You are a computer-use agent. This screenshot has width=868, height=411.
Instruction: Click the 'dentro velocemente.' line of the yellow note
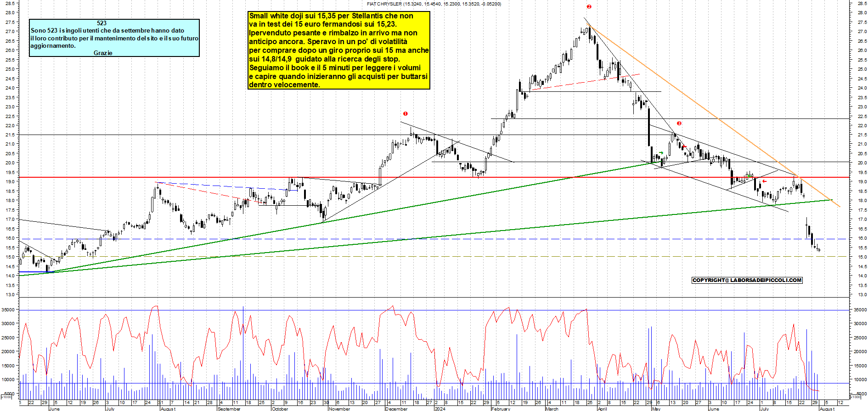tap(284, 84)
